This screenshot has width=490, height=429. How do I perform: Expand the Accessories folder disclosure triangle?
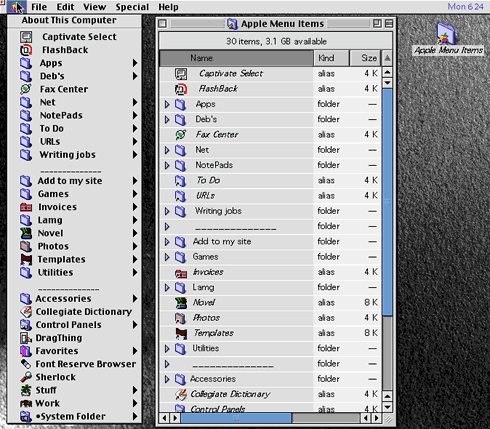pos(167,379)
